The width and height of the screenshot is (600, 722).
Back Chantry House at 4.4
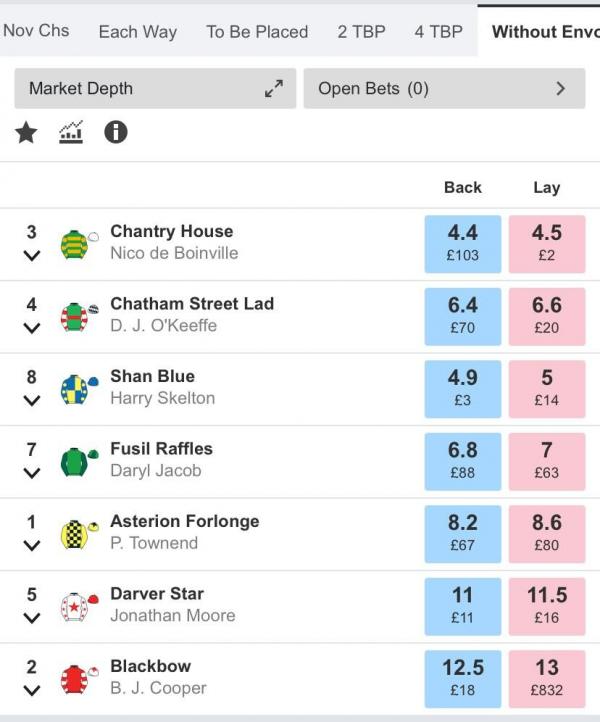click(463, 244)
